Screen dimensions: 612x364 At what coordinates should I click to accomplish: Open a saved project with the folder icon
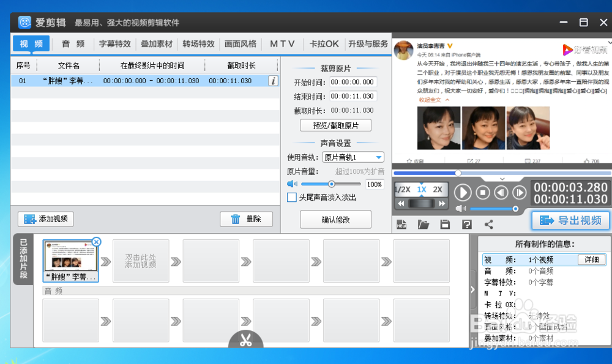click(x=422, y=224)
